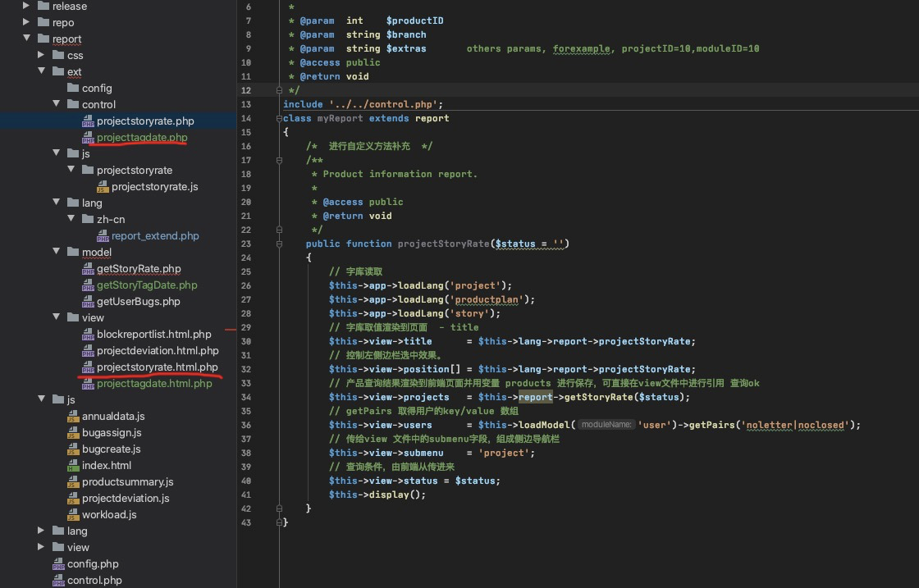
Task: Select getStoryTagDate.php in the model folder
Action: pyautogui.click(x=147, y=285)
